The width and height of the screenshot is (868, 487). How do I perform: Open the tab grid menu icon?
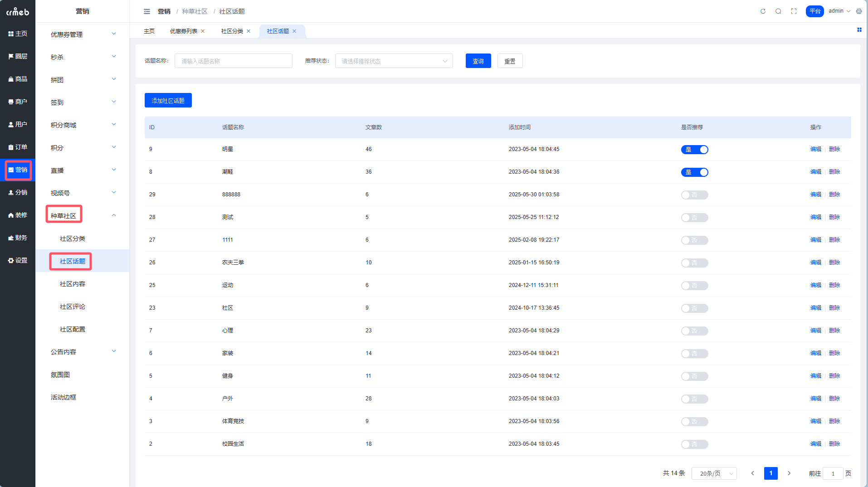coord(859,30)
